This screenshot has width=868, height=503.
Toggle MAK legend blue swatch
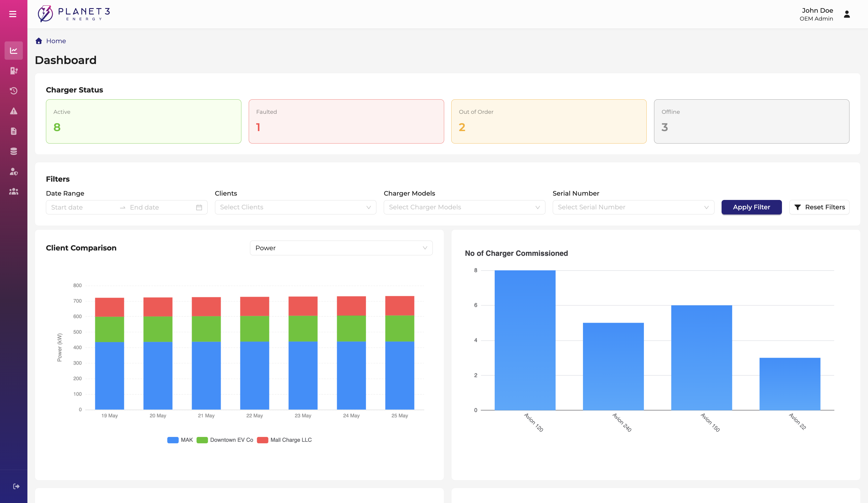[173, 440]
